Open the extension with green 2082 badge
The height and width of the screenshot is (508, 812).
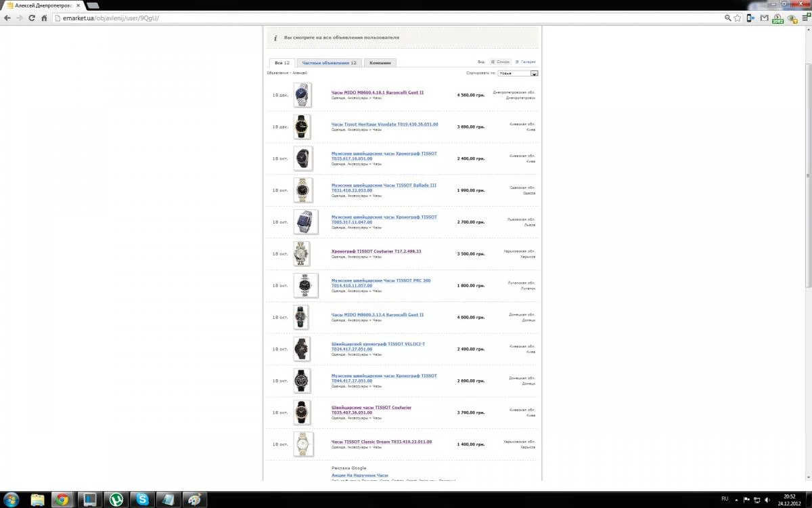778,19
